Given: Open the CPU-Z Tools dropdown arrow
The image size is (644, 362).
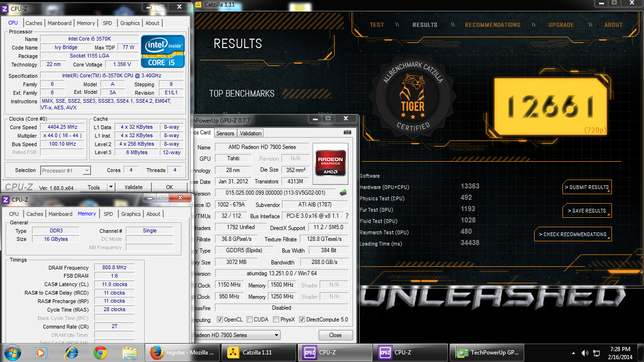Looking at the screenshot, I should point(111,187).
